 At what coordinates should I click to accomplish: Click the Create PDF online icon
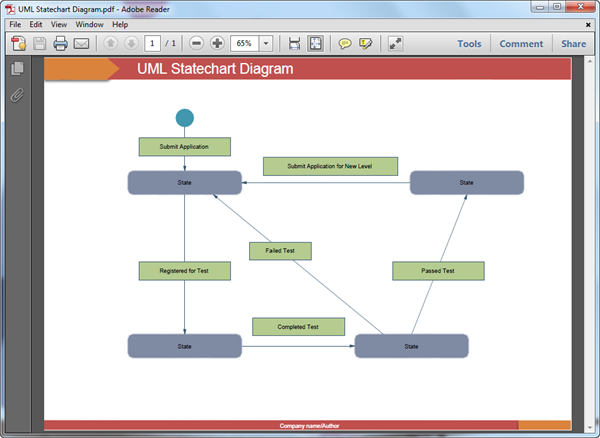18,44
